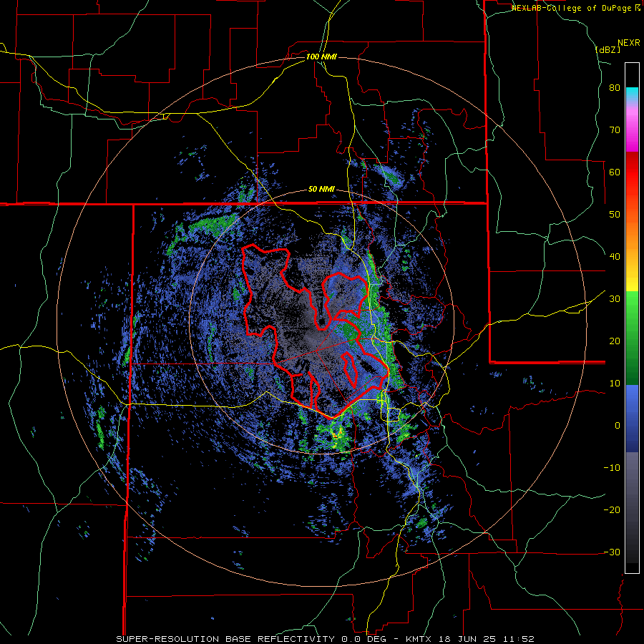Click the "-30" value on the dBZ scale
644x644 pixels.
pos(612,552)
